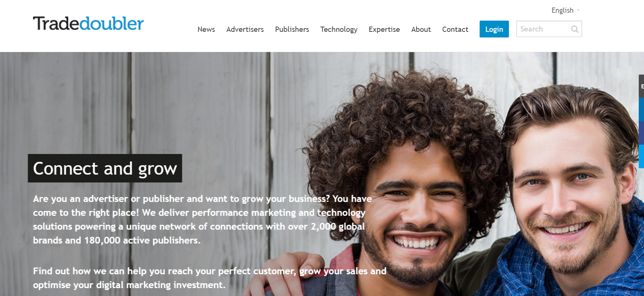644x296 pixels.
Task: Click the blue LinkedIn-colored side tab
Action: click(641, 110)
